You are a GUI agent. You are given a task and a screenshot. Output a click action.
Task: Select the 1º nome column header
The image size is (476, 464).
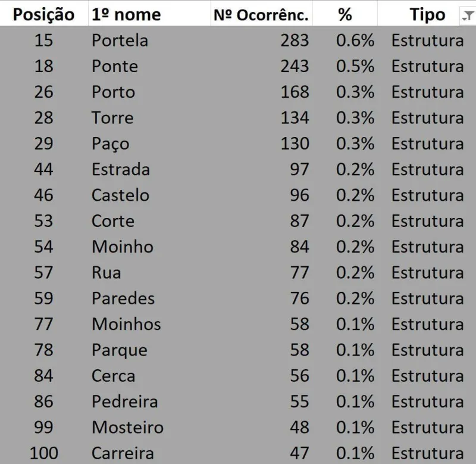click(x=149, y=14)
